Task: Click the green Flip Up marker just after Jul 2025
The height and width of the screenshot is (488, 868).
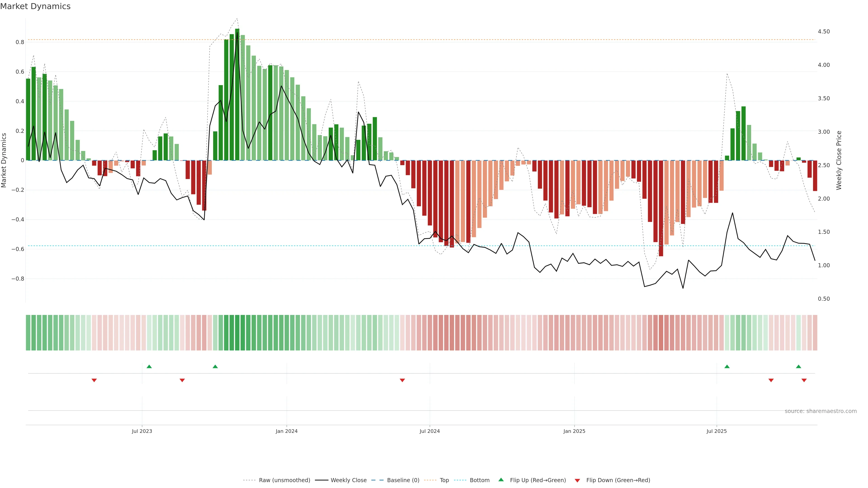Action: tap(727, 366)
